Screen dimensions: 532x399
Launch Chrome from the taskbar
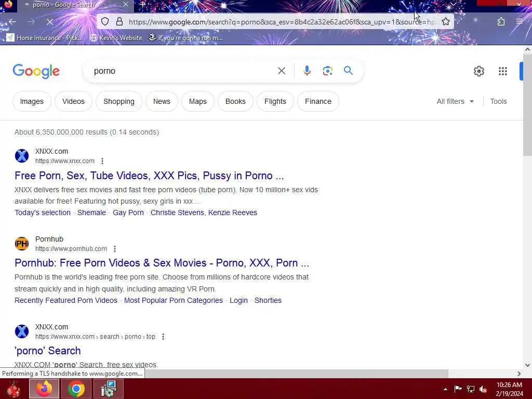[x=76, y=389]
